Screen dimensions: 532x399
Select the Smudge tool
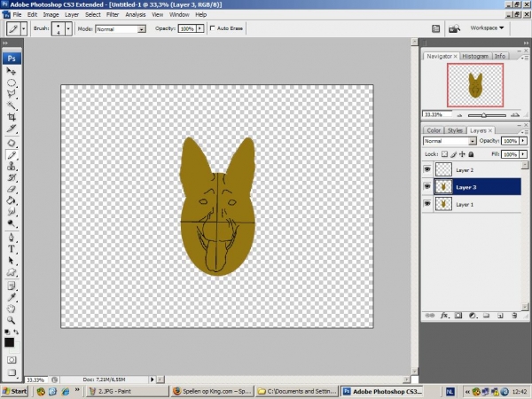12,212
